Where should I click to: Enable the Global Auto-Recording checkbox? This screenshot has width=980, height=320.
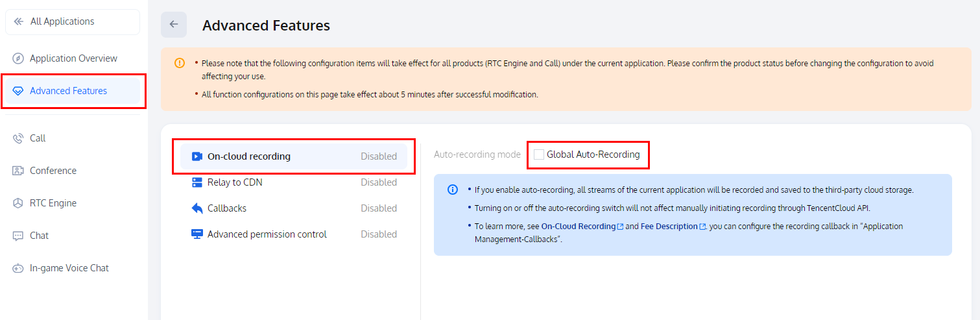(x=539, y=154)
